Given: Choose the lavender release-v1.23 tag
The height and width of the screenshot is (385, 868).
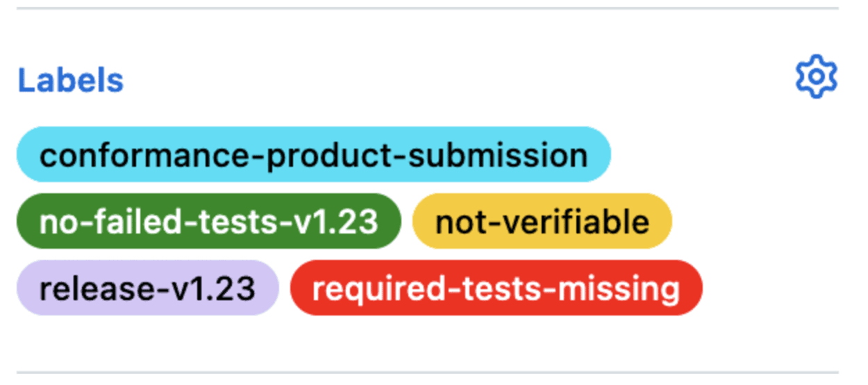Looking at the screenshot, I should [147, 288].
